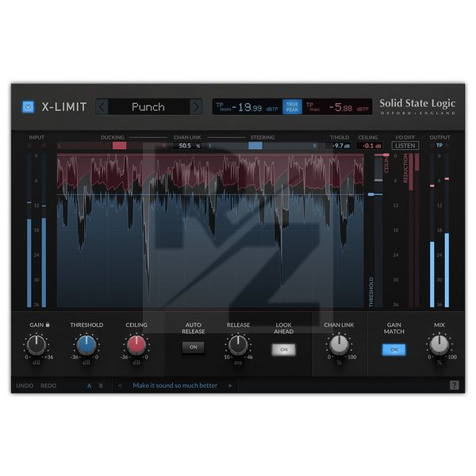Toggle the I/O DIFF LISTEN button
Viewport: 476px width, 476px height.
(x=405, y=146)
